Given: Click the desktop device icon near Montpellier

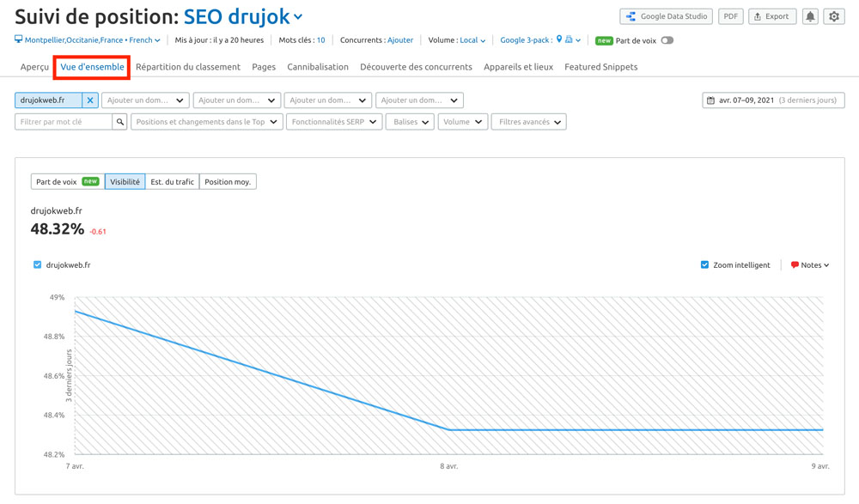Looking at the screenshot, I should coord(19,39).
